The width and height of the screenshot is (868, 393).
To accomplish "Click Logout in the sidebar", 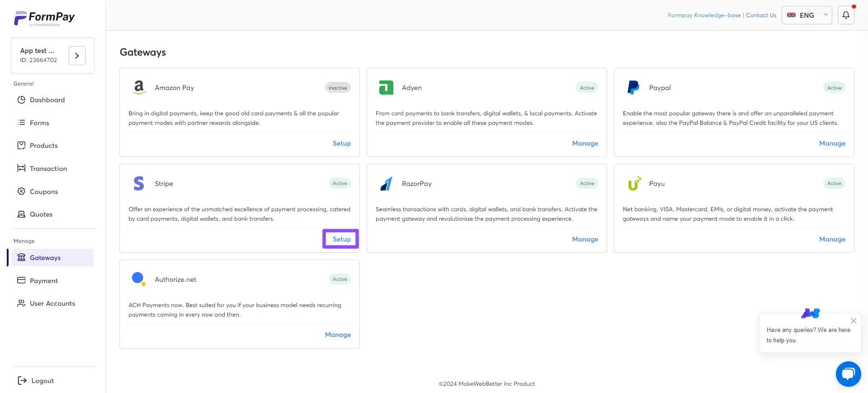I will pos(42,381).
